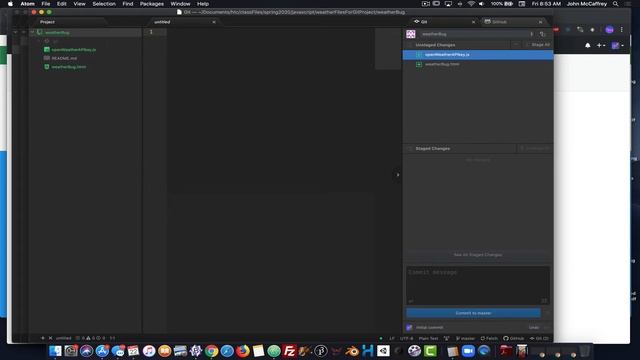Viewport: 640px width, 360px height.
Task: Open the File menu
Action: [46, 4]
